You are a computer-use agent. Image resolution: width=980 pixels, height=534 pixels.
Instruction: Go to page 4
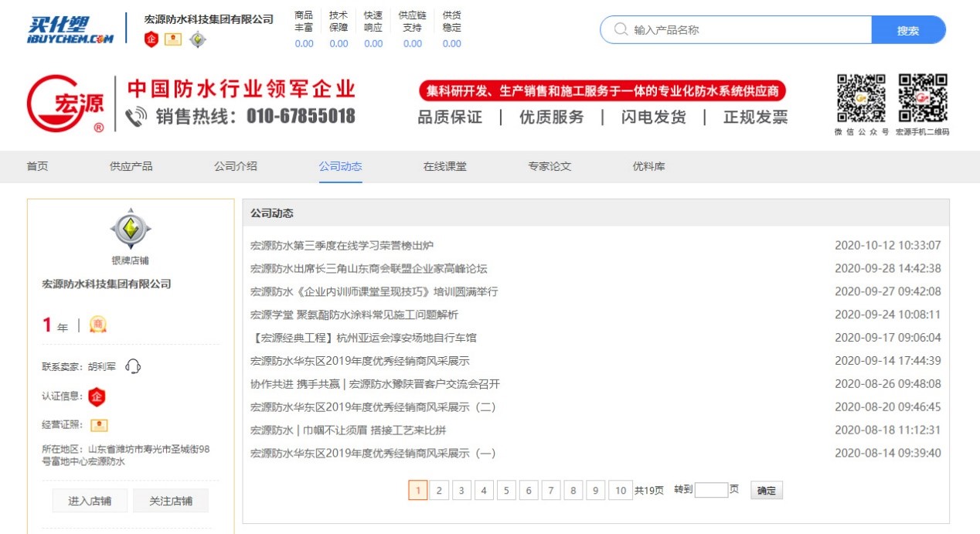tap(484, 490)
